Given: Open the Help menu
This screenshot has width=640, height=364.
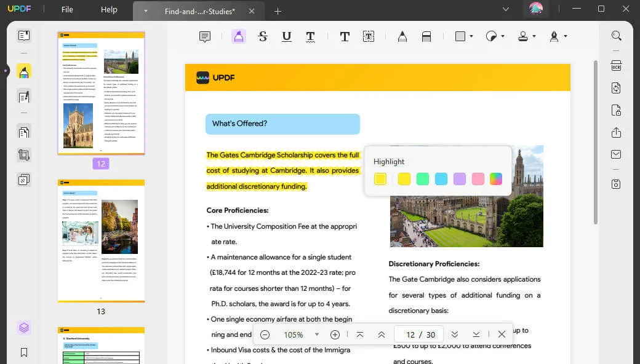Looking at the screenshot, I should pos(109,9).
